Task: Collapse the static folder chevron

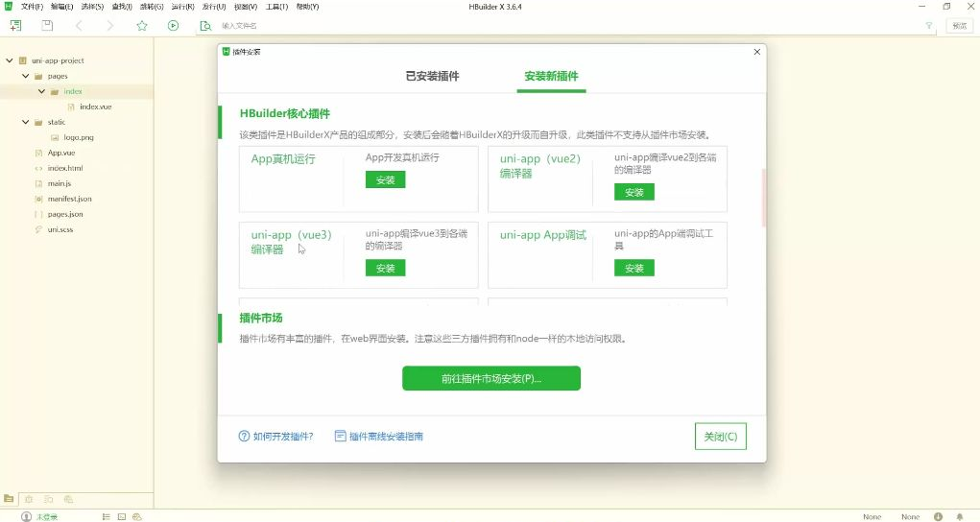Action: click(26, 122)
